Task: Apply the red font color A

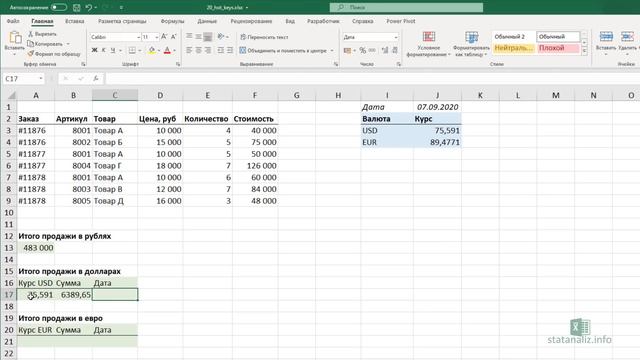Action: click(167, 50)
